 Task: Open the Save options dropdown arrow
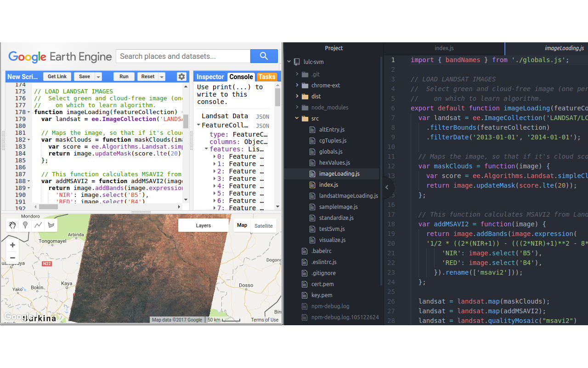[x=98, y=77]
